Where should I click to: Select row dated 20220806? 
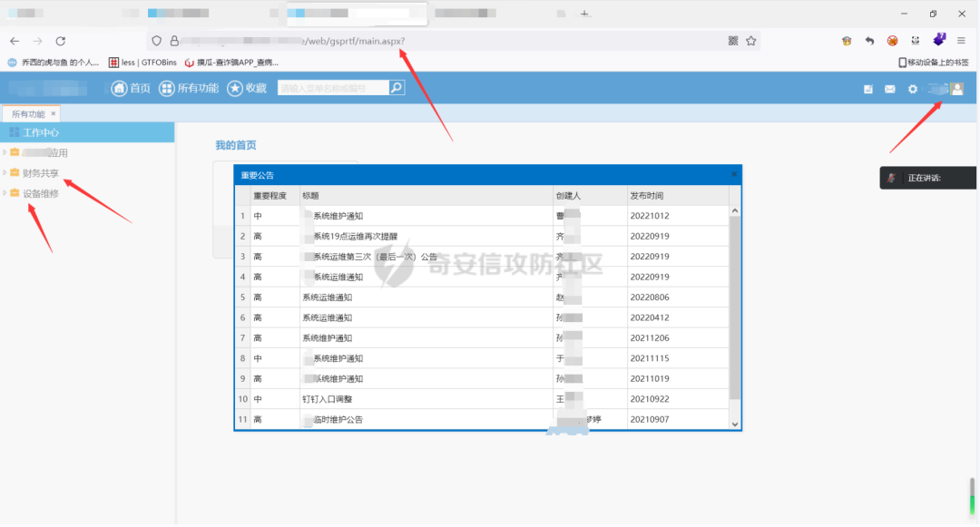pyautogui.click(x=482, y=298)
